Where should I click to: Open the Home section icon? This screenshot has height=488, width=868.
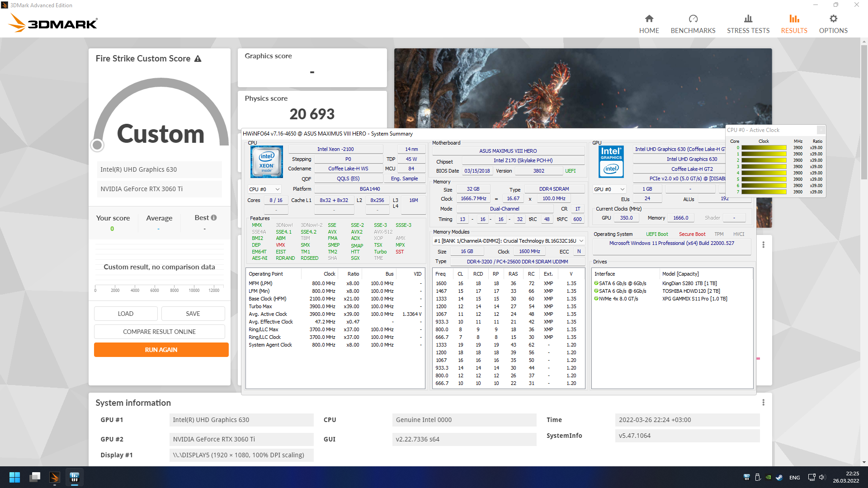649,19
